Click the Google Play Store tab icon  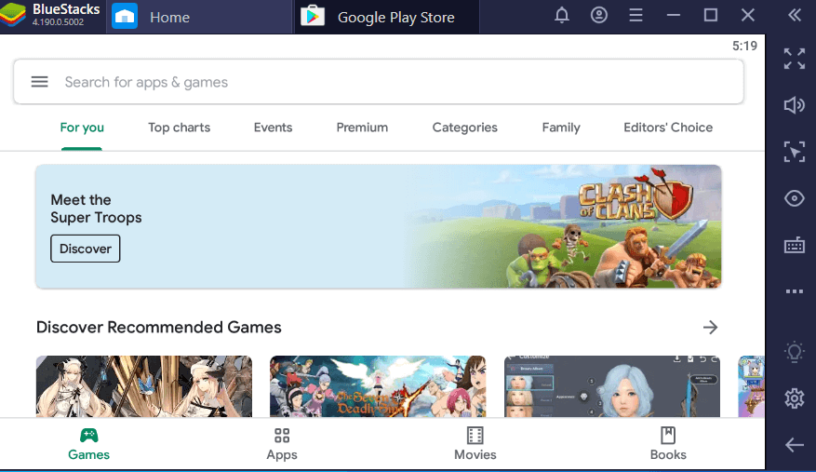click(x=313, y=17)
